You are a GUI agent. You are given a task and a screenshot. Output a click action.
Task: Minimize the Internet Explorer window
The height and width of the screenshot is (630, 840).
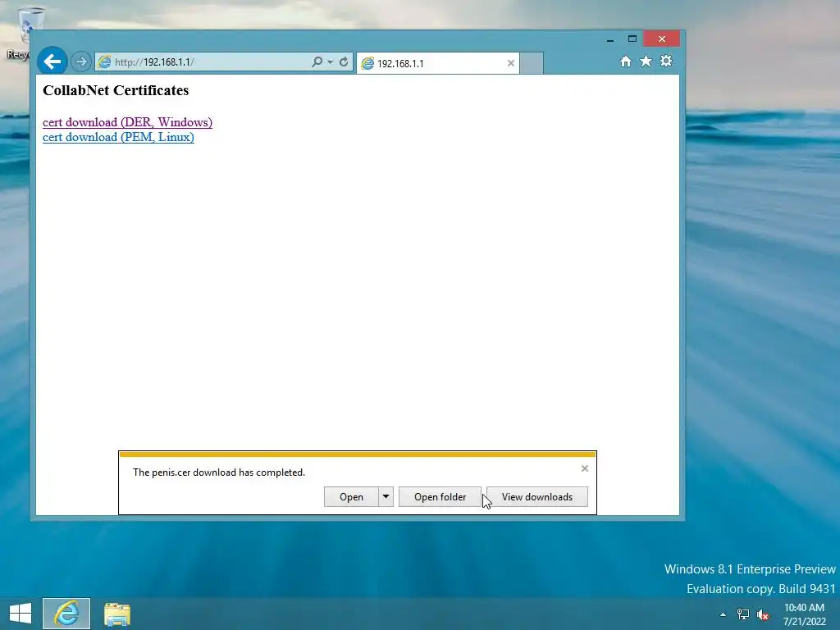tap(610, 39)
